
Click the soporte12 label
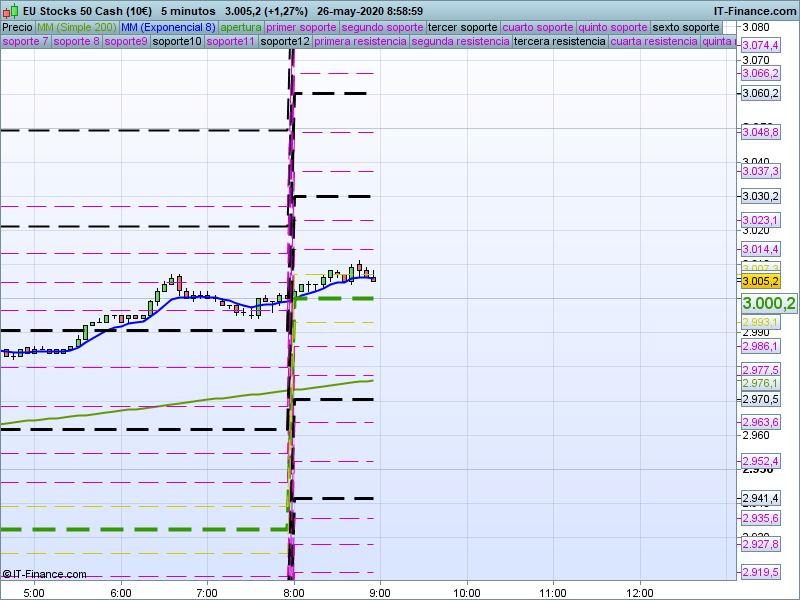[285, 42]
